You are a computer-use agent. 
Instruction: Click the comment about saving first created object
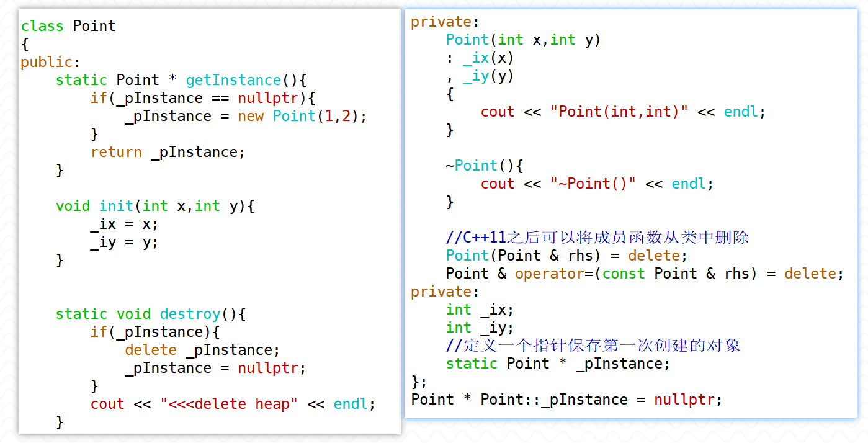[593, 346]
